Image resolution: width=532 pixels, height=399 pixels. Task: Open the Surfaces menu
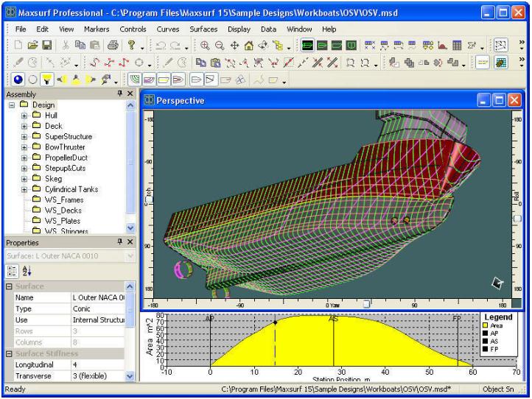click(x=203, y=29)
